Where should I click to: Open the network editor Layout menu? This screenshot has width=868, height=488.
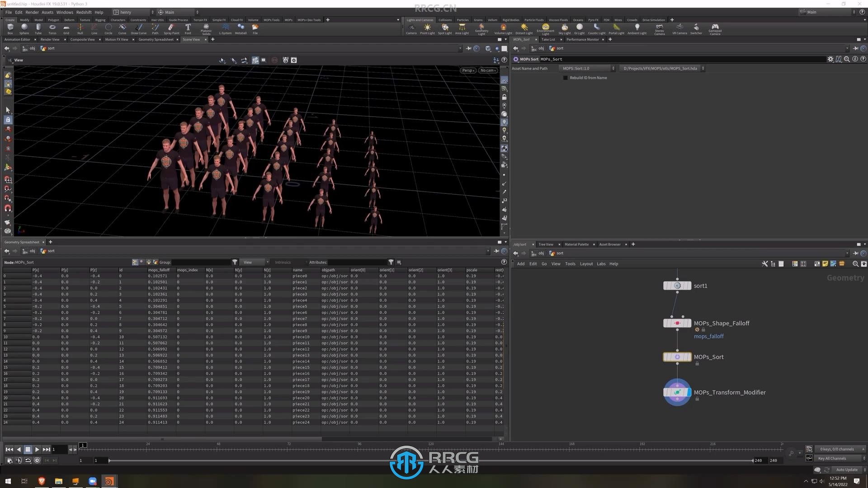coord(586,264)
